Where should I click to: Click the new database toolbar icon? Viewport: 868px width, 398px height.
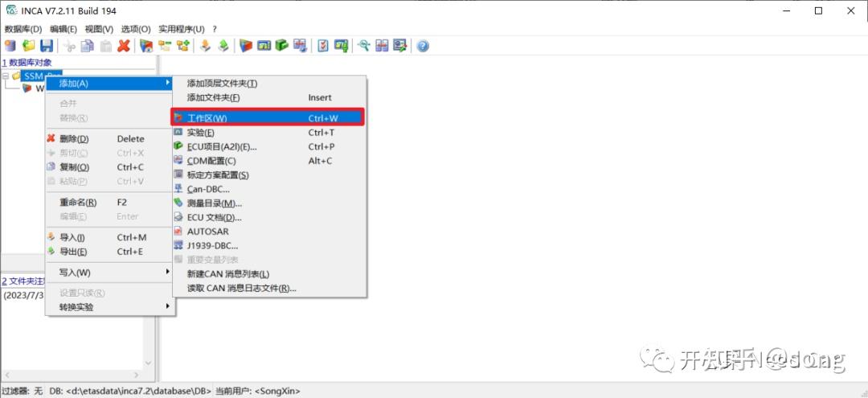[x=10, y=46]
